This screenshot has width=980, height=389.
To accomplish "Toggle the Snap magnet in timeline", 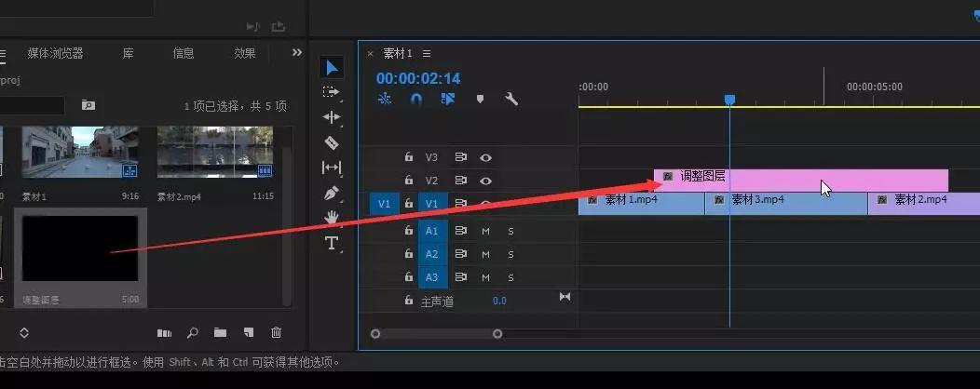I will (416, 99).
